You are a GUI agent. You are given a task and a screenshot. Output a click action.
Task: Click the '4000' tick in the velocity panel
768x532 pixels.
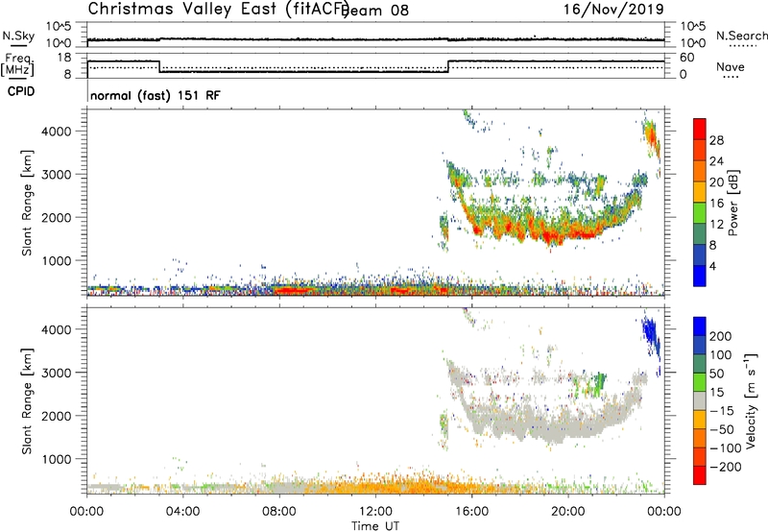click(57, 329)
